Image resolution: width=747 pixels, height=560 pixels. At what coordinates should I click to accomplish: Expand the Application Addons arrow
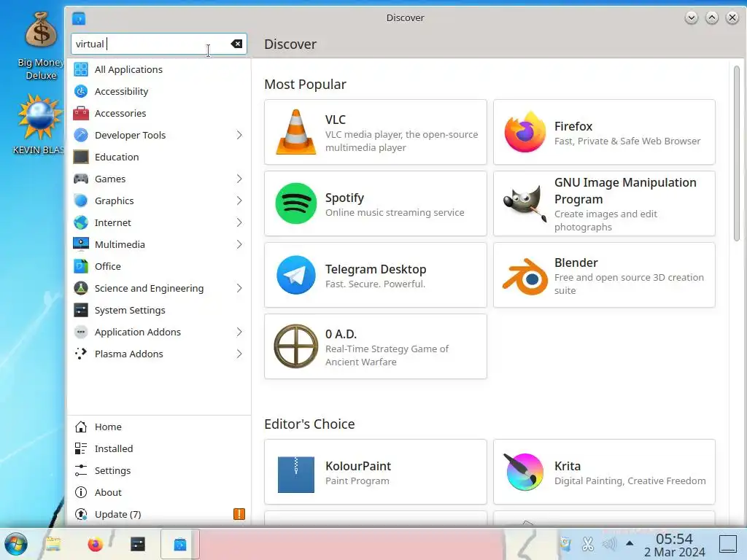[239, 332]
